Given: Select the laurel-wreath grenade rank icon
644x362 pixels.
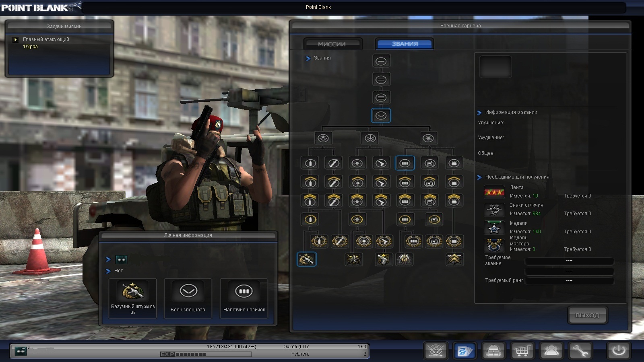Looking at the screenshot, I should (319, 241).
